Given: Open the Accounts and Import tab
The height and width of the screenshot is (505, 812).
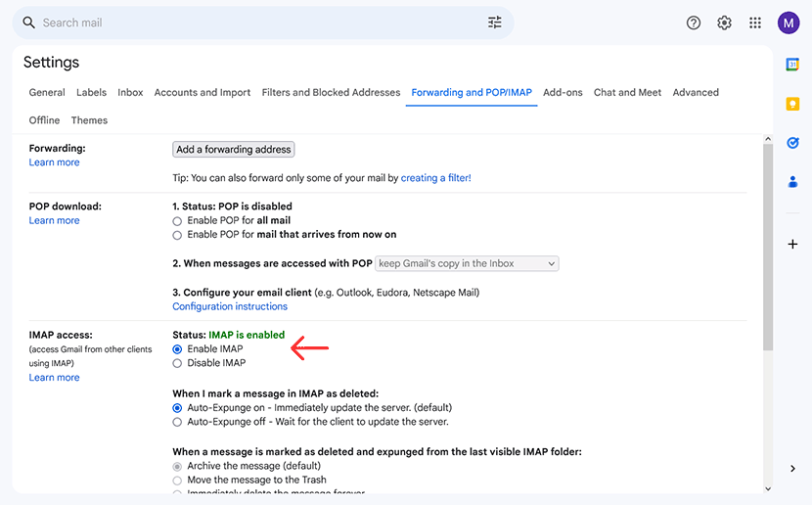Looking at the screenshot, I should coord(202,92).
